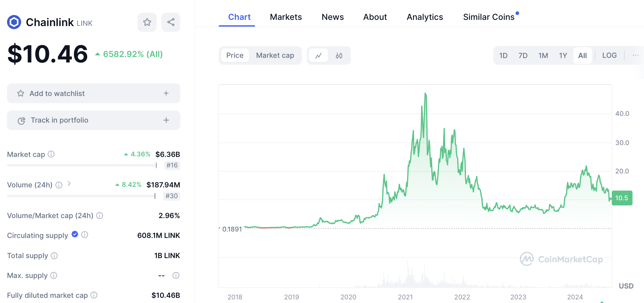Click the Circulating supply verified badge
The width and height of the screenshot is (644, 303).
click(x=75, y=234)
